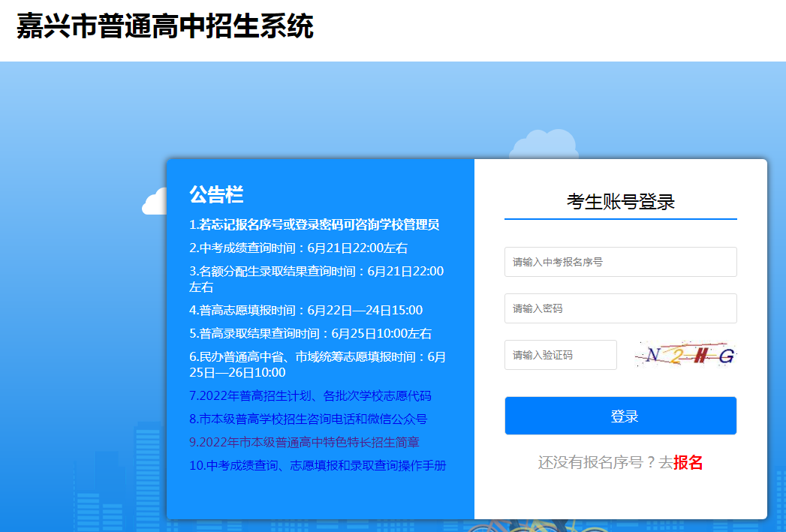786x532 pixels.
Task: Select notice 1 about forgotten 报名序号 or password
Action: click(x=314, y=224)
